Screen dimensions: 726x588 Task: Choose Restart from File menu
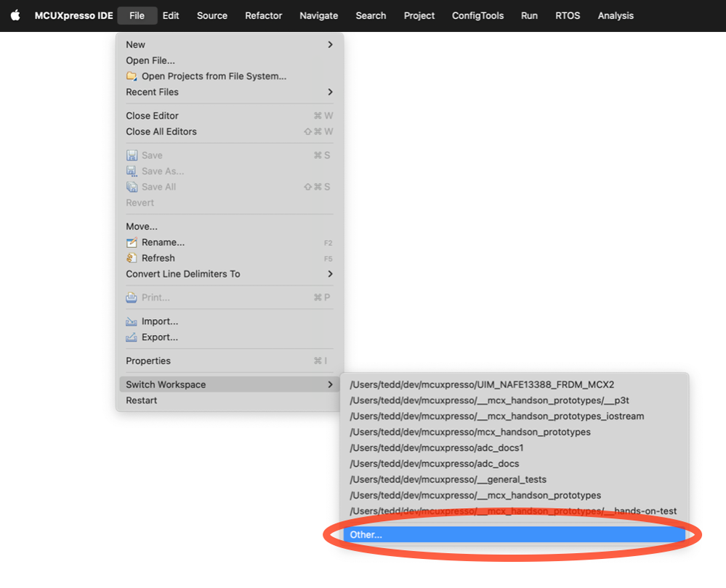[x=229, y=400]
